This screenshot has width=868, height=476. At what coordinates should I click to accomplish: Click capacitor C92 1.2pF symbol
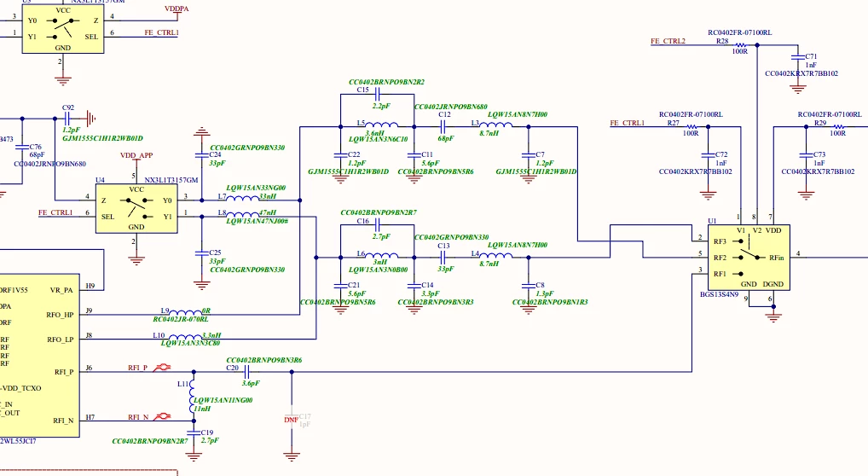pos(67,118)
